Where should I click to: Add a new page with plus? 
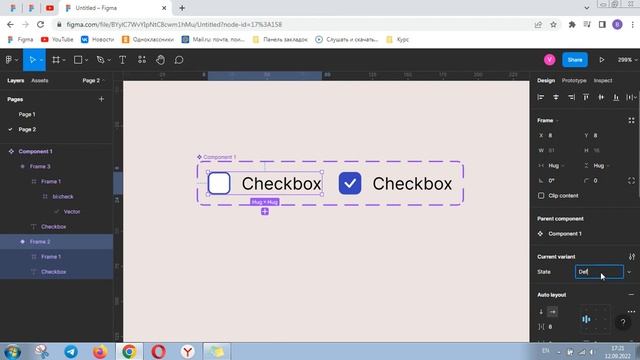pyautogui.click(x=101, y=99)
